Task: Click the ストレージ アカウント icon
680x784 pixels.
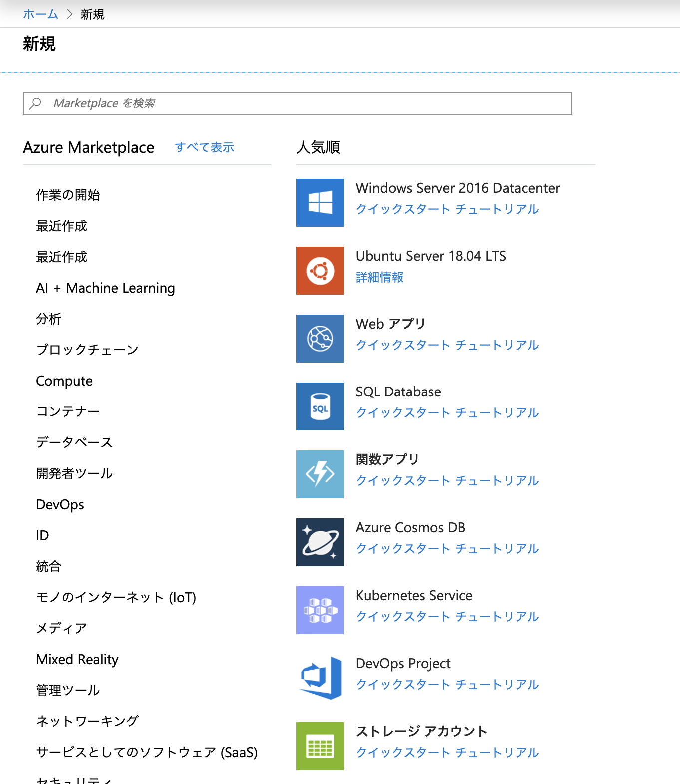Action: point(320,746)
